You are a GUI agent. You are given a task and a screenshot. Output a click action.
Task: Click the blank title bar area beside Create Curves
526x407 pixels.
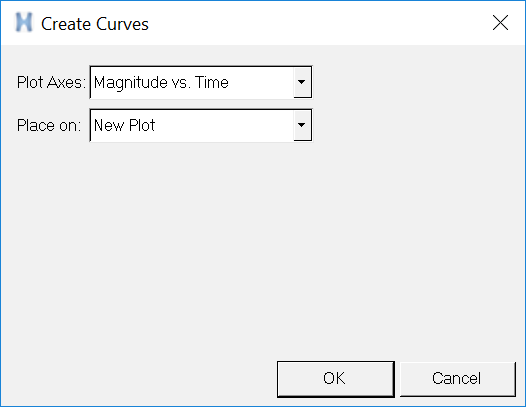pyautogui.click(x=319, y=23)
